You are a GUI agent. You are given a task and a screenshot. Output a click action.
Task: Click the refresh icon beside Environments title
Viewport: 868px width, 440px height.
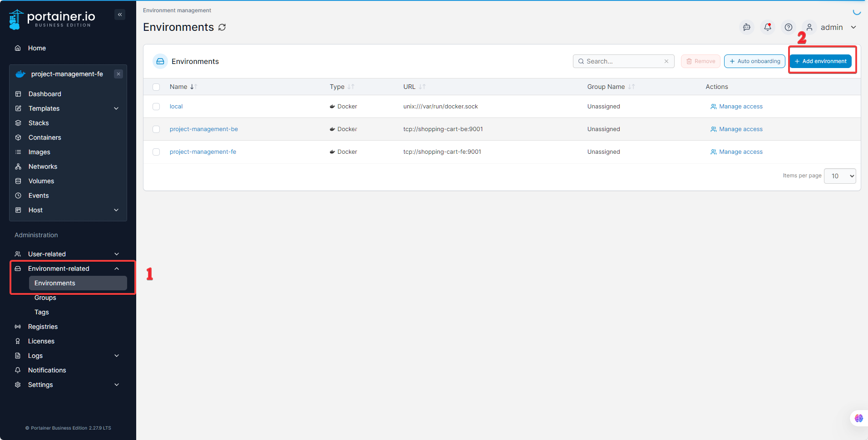[222, 27]
